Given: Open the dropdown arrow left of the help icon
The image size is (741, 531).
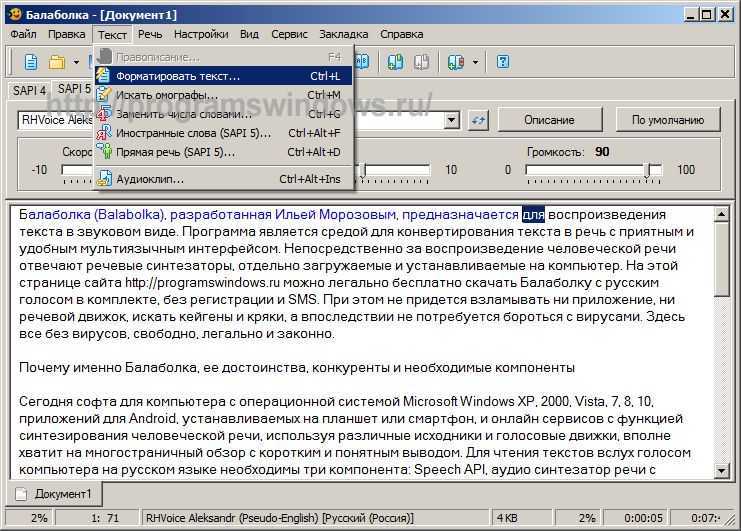Looking at the screenshot, I should [475, 62].
